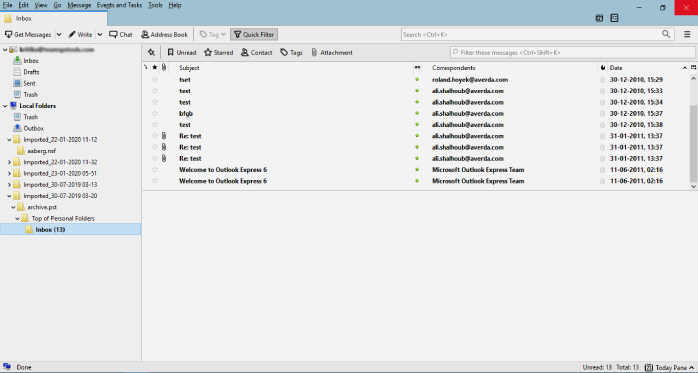Select the account Inbox folder
The height and width of the screenshot is (373, 698).
tap(31, 61)
